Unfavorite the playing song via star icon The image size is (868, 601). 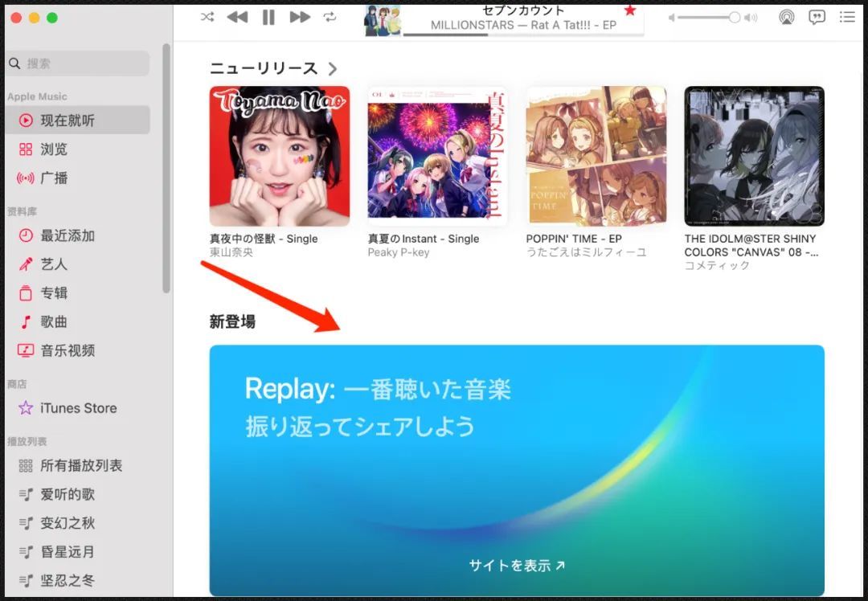tap(630, 12)
